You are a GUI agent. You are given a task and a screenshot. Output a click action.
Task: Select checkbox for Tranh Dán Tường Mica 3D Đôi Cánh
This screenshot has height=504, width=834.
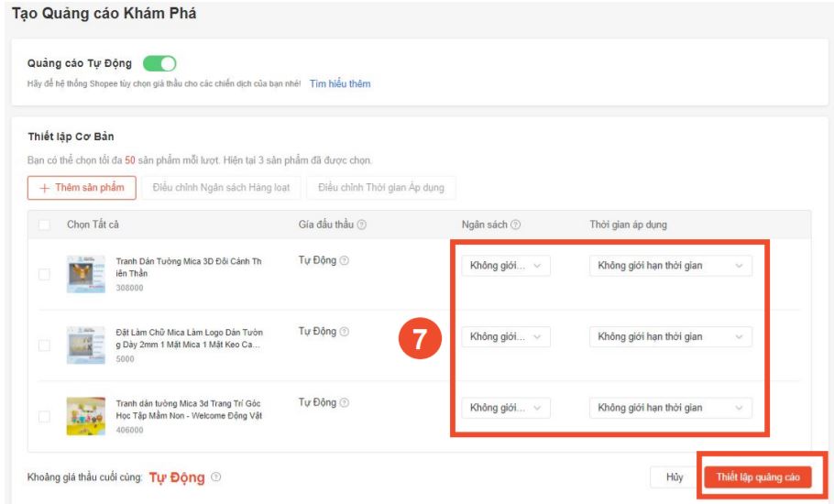tap(45, 274)
